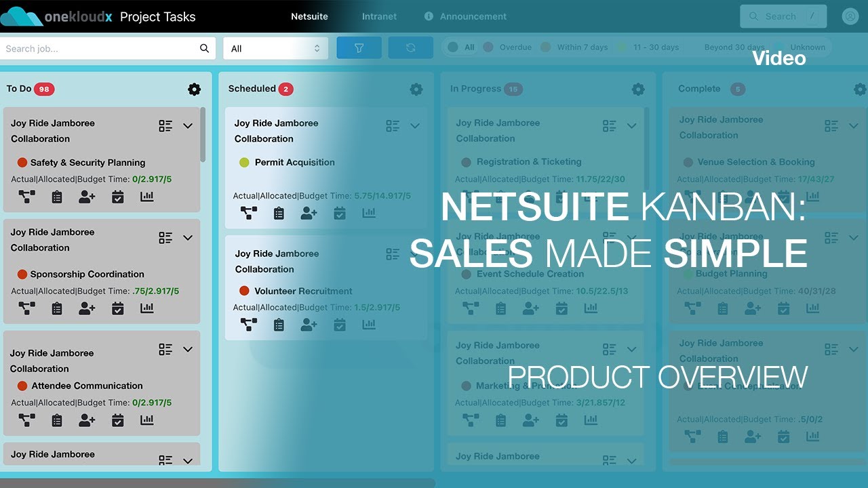Open Scheduled column settings gear
Viewport: 868px width, 488px height.
pyautogui.click(x=416, y=89)
